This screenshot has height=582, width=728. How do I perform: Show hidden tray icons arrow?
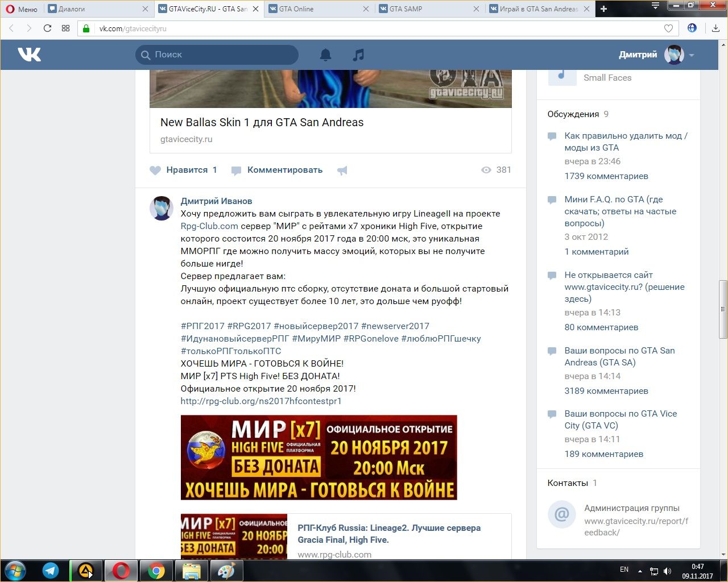pyautogui.click(x=640, y=571)
